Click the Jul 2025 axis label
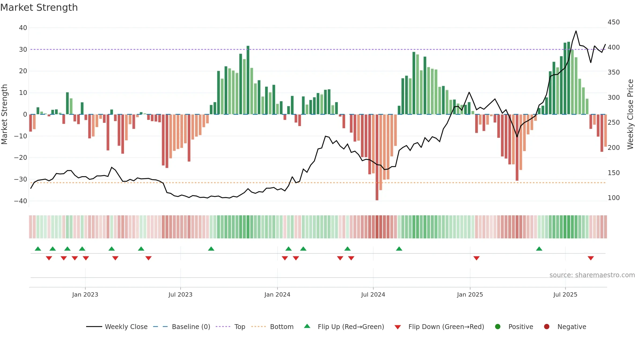The width and height of the screenshot is (644, 362). tap(565, 294)
